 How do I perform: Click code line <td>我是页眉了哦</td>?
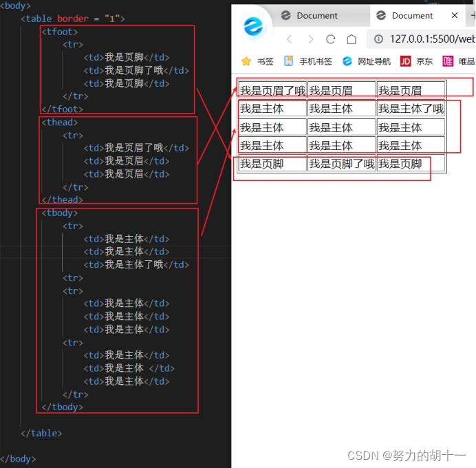coord(136,148)
